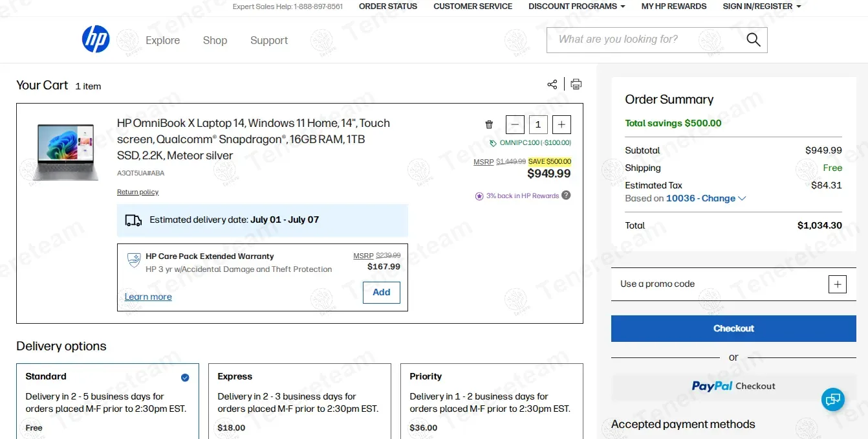Image resolution: width=868 pixels, height=439 pixels.
Task: Select Standard delivery option
Action: coord(107,400)
